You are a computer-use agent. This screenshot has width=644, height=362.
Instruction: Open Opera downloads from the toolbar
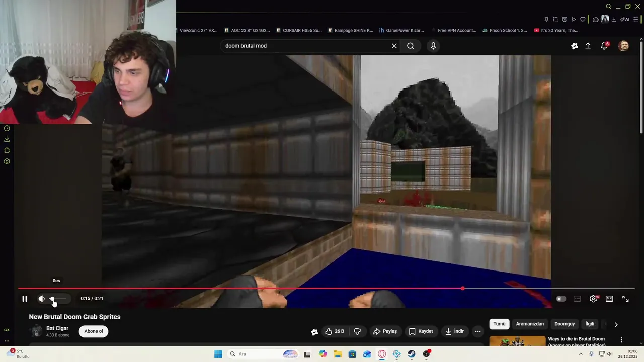[x=614, y=19]
